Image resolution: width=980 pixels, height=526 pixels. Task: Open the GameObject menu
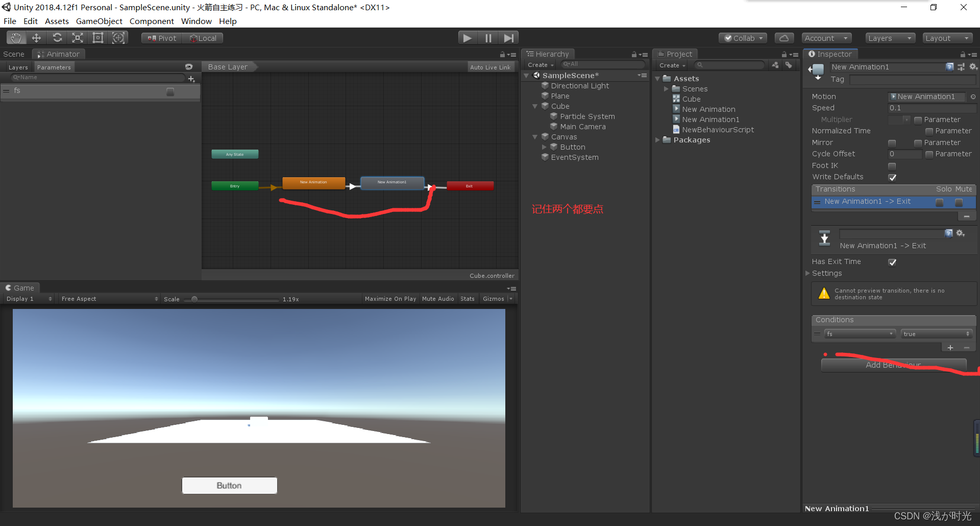99,21
